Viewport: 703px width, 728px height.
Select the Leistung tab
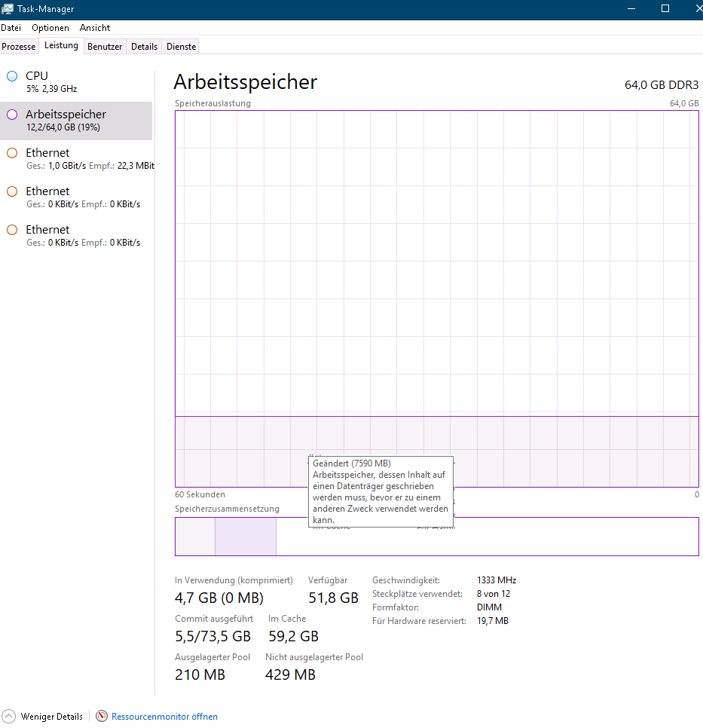tap(61, 45)
